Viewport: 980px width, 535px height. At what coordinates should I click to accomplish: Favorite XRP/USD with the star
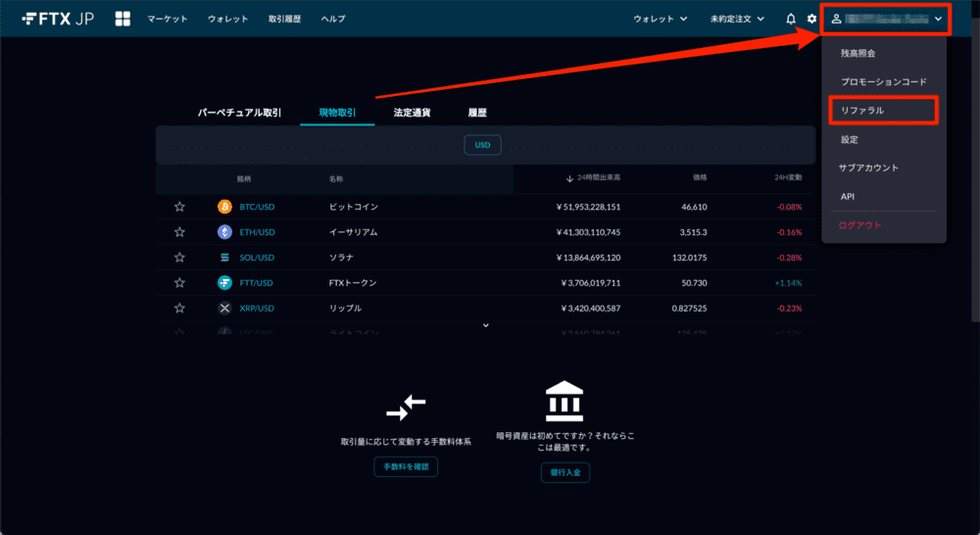179,308
